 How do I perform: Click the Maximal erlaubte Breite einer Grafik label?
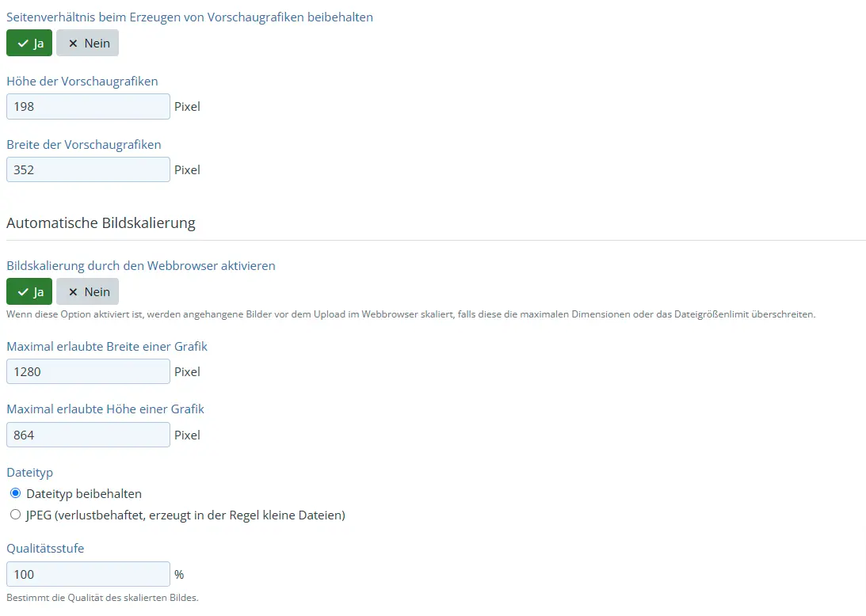pos(107,346)
